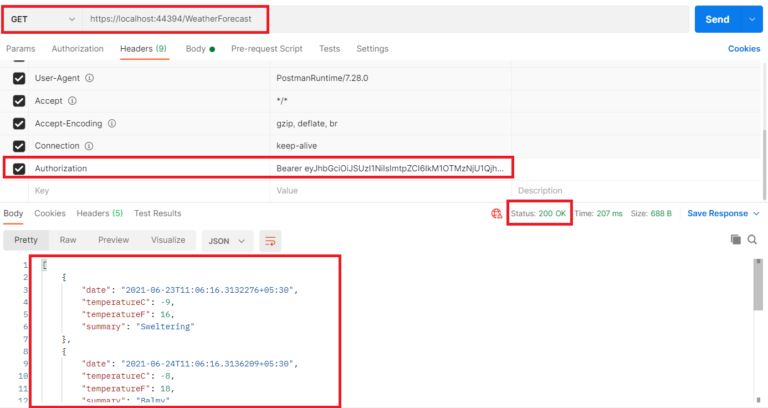Image resolution: width=768 pixels, height=408 pixels.
Task: Uncheck the Authorization header checkbox
Action: (19, 168)
